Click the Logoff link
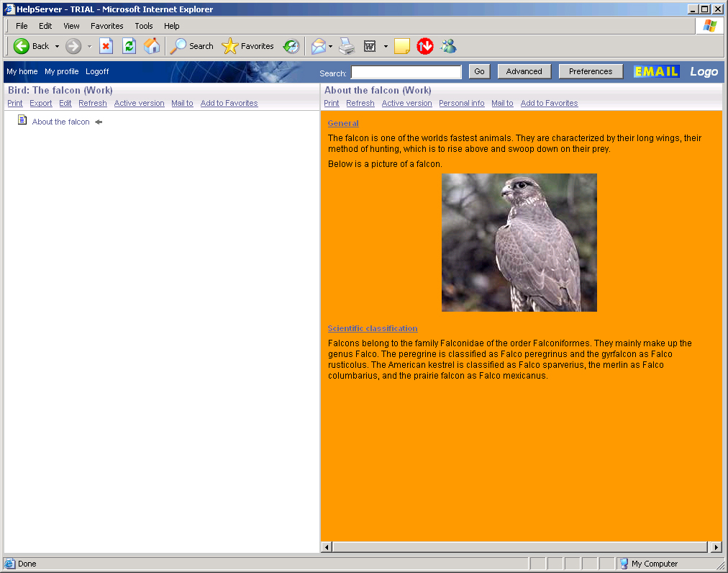Screen dimensions: 728x573 [x=97, y=71]
